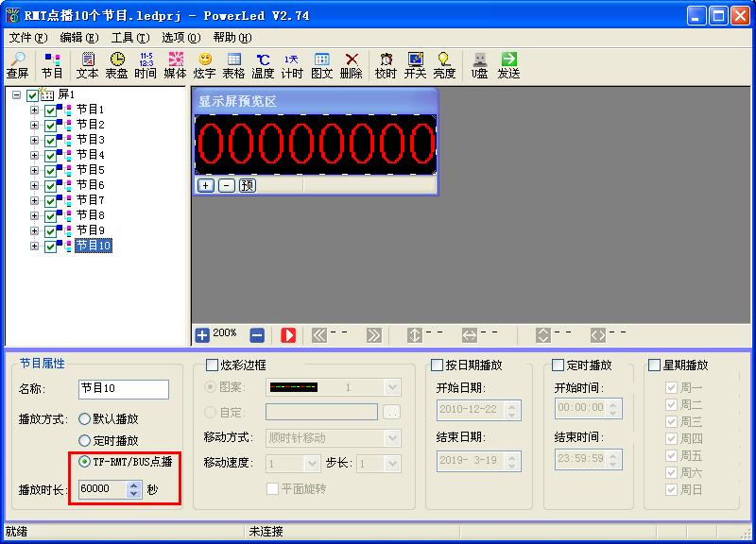Select the 默认播放 radio button
The height and width of the screenshot is (544, 756).
[85, 418]
